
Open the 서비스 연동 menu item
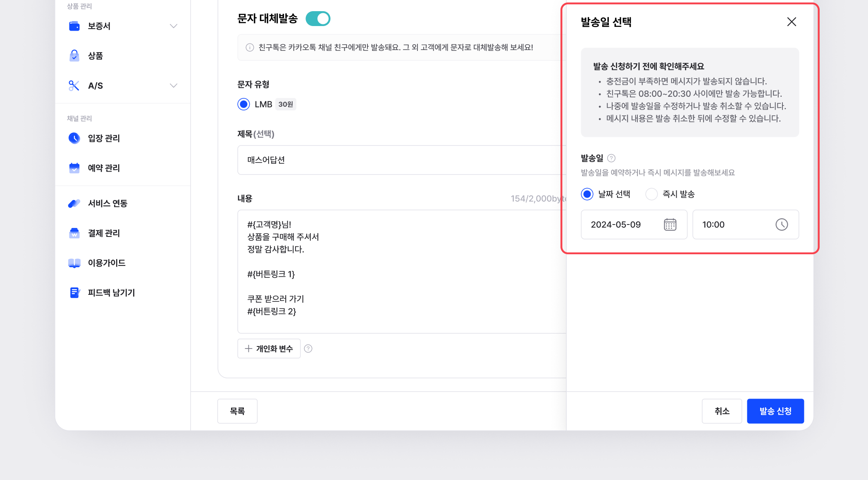click(x=107, y=203)
